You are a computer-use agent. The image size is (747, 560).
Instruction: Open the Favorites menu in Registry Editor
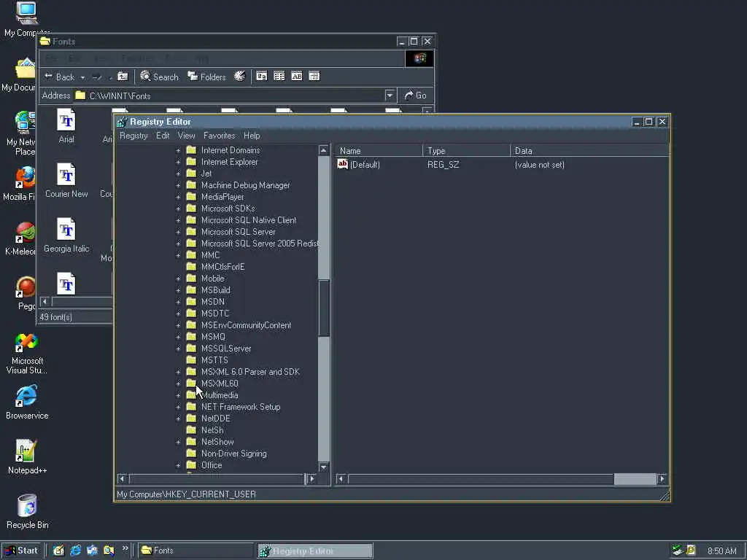click(x=219, y=136)
